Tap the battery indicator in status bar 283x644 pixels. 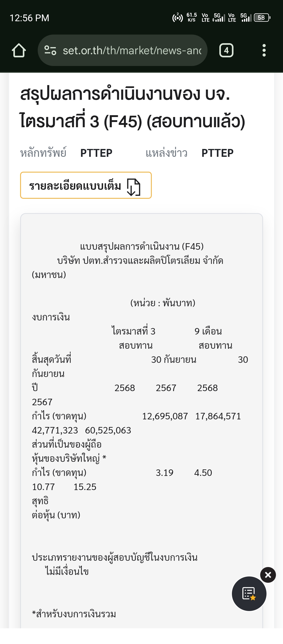262,18
